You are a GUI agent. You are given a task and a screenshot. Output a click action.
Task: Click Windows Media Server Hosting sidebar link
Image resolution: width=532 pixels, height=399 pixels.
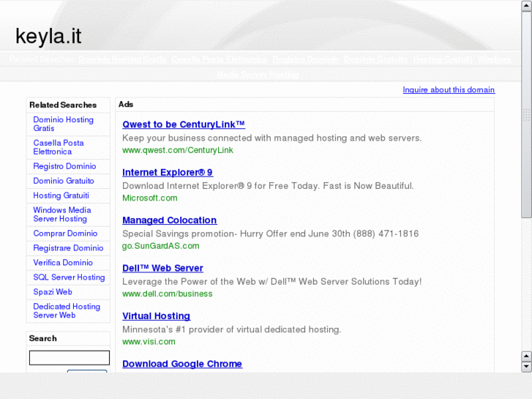(62, 215)
